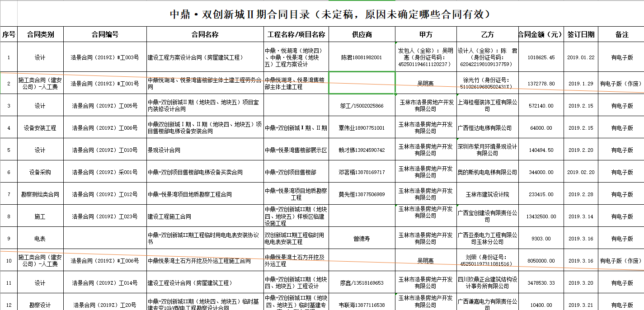Select 乙方 cell 上海桂榴装饰工程有限公司
The height and width of the screenshot is (310, 644).
[488, 106]
